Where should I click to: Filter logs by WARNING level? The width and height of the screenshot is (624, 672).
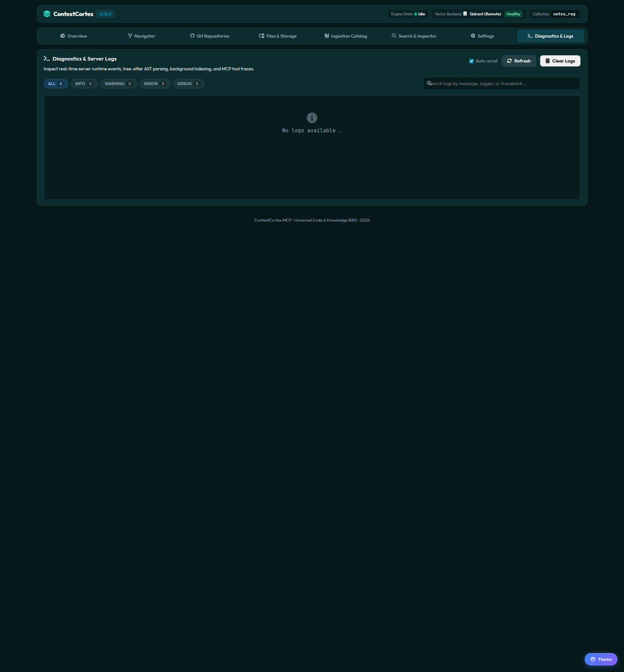tap(119, 84)
